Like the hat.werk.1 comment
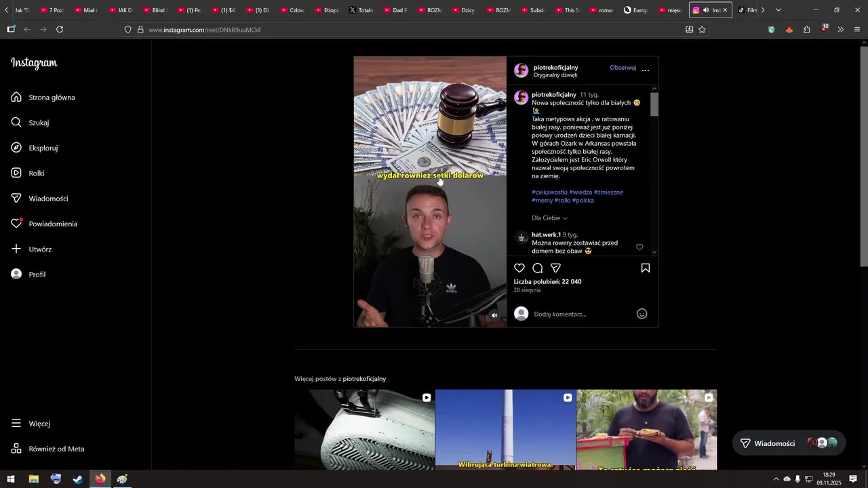The height and width of the screenshot is (488, 868). [x=639, y=247]
